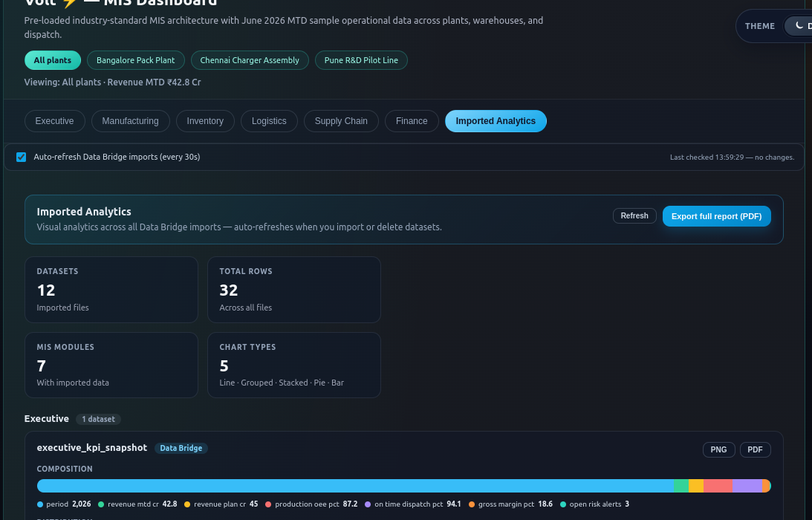Select the All plants filter chip
The image size is (812, 520).
point(52,60)
